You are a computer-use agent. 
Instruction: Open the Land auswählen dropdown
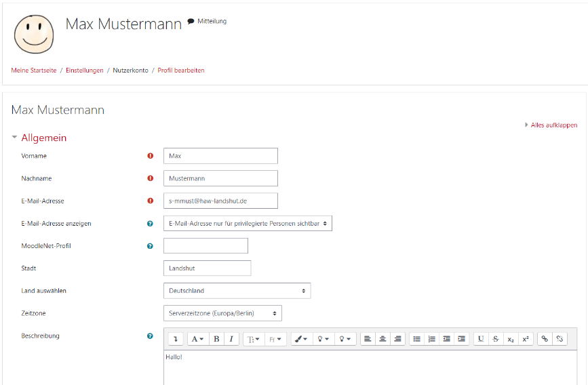click(237, 291)
